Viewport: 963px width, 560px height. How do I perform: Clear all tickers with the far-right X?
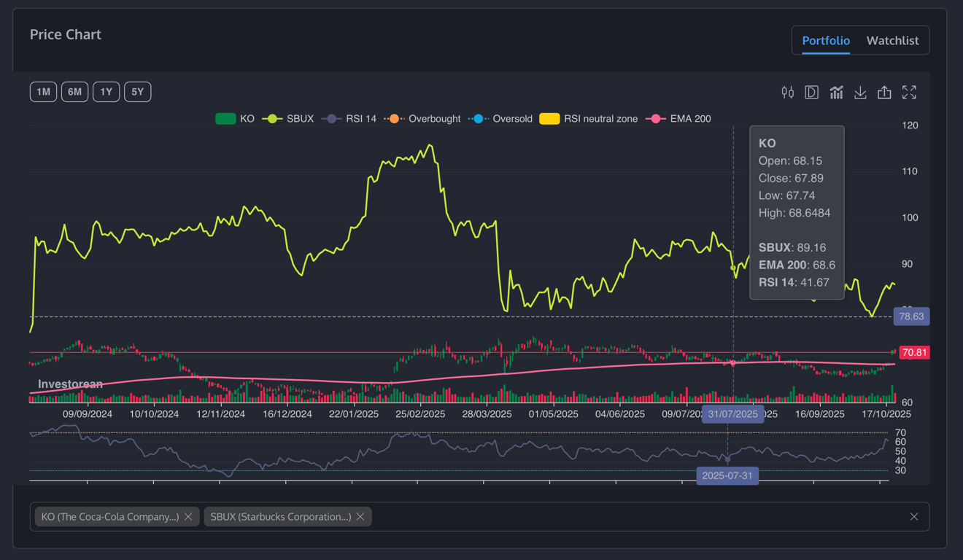pyautogui.click(x=914, y=517)
